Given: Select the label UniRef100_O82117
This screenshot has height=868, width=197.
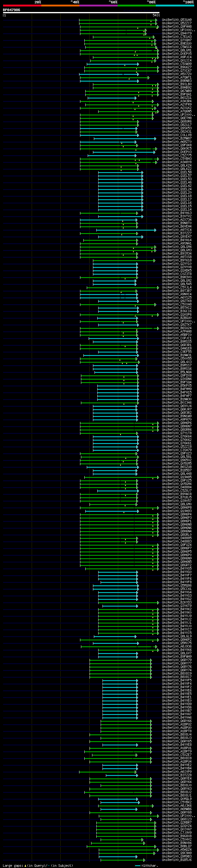Looking at the screenshot, I should 177,125.
